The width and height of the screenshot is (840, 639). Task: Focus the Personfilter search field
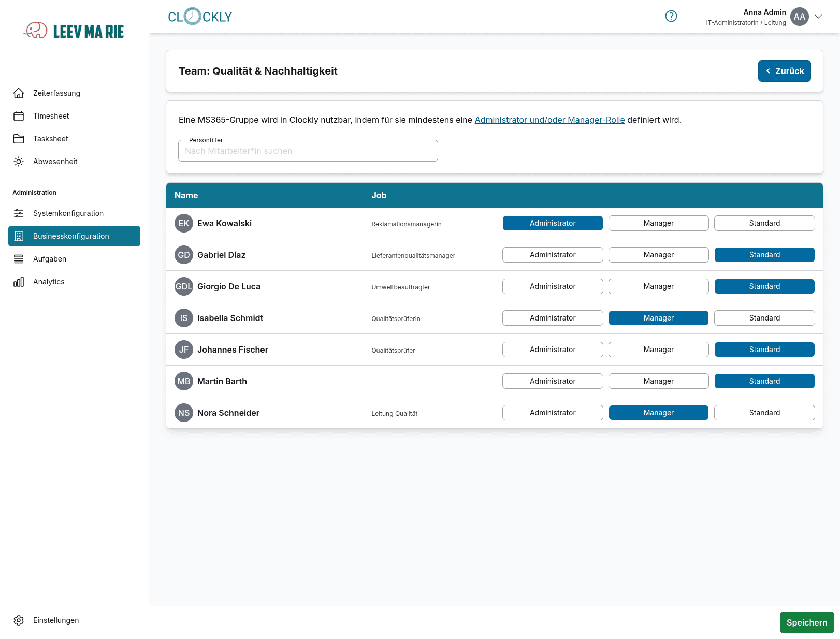coord(308,151)
